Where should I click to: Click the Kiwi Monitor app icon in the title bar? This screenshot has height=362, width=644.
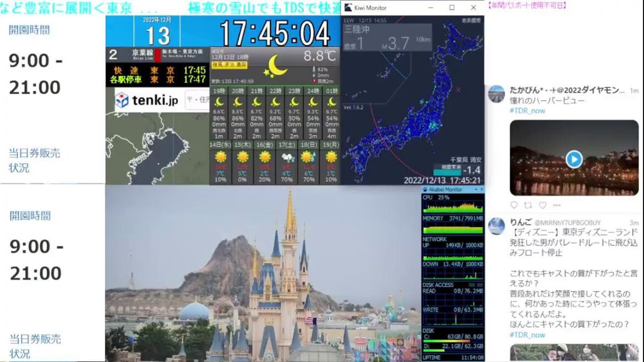point(348,7)
